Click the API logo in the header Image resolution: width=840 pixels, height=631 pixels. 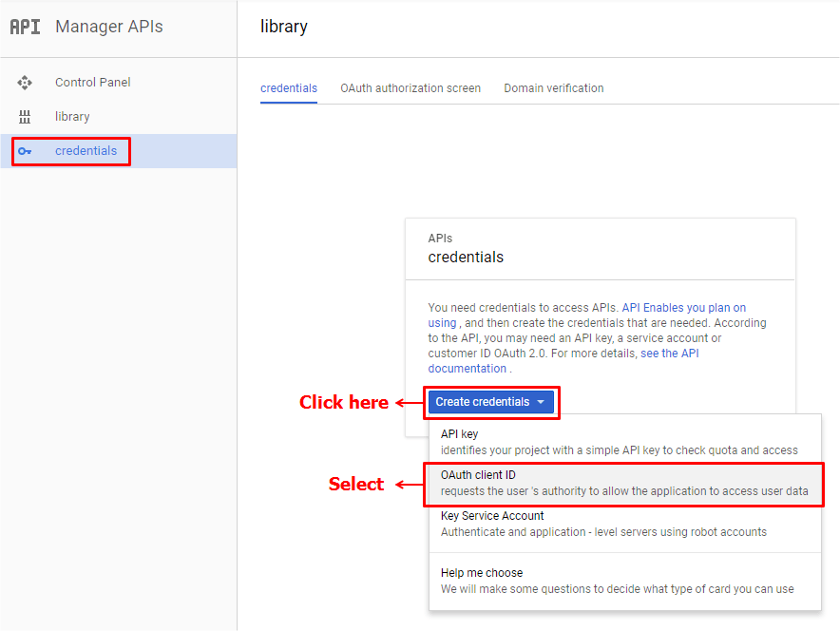tap(25, 27)
